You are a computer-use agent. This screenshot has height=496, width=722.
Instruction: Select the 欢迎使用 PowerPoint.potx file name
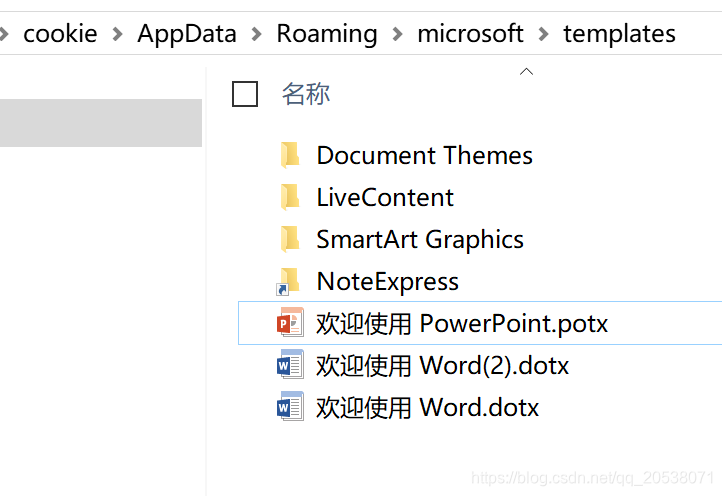tap(462, 324)
